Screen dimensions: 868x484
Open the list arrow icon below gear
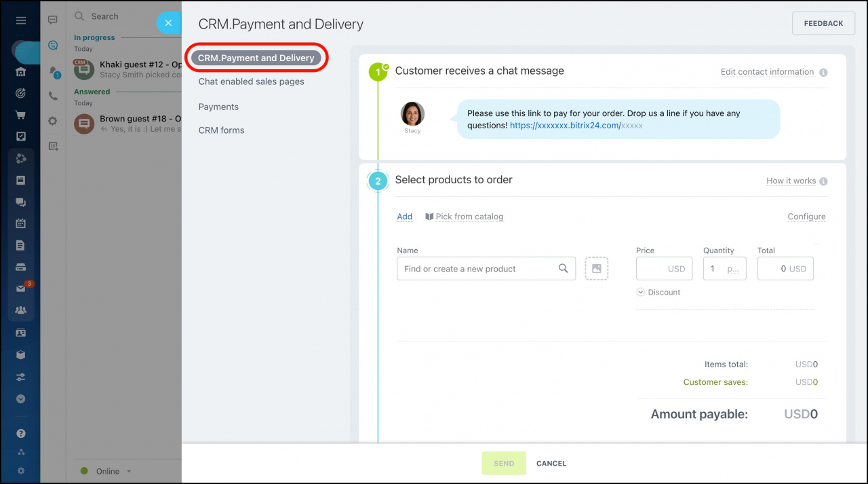(x=53, y=146)
